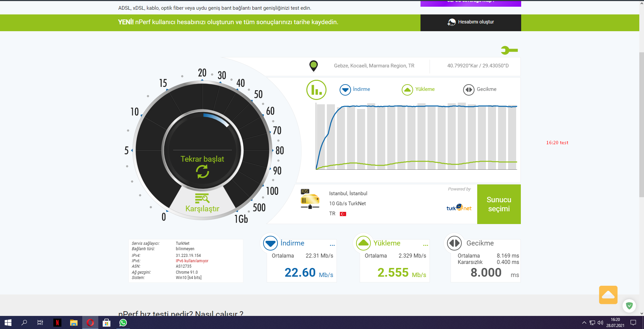The height and width of the screenshot is (329, 644).
Task: Click the orange scroll-to-top button
Action: click(608, 295)
